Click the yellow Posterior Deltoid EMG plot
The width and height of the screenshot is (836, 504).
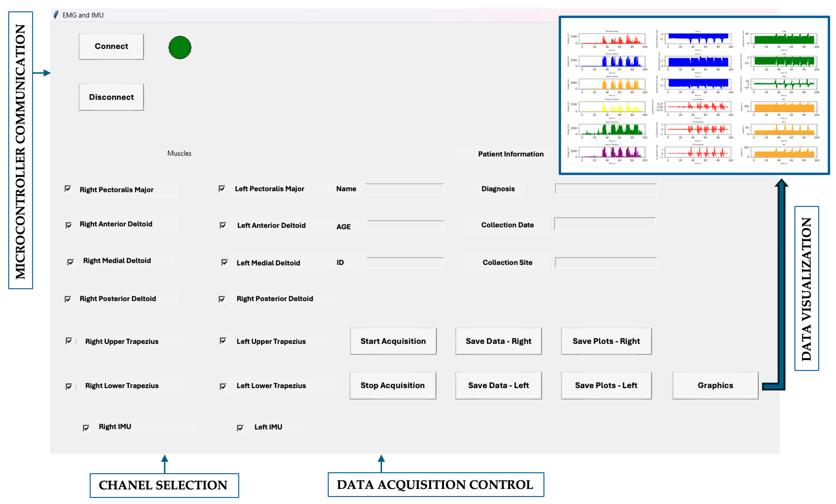tap(612, 106)
